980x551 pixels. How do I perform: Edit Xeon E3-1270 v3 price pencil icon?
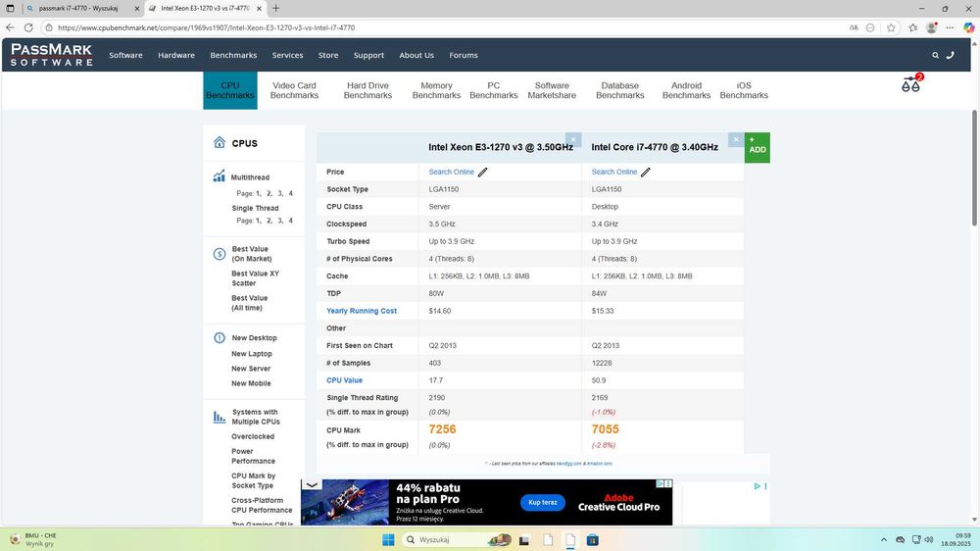coord(482,172)
